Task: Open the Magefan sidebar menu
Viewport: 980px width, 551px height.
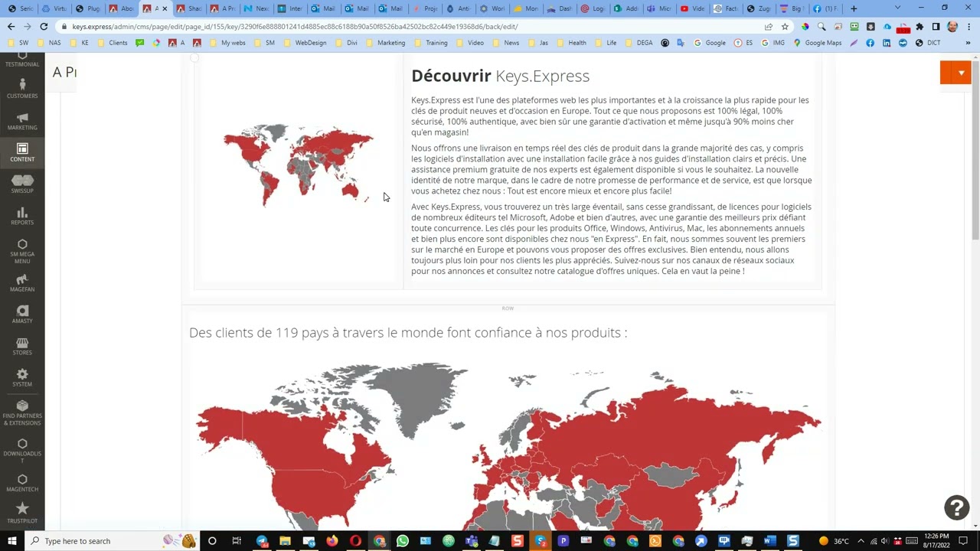Action: (22, 283)
